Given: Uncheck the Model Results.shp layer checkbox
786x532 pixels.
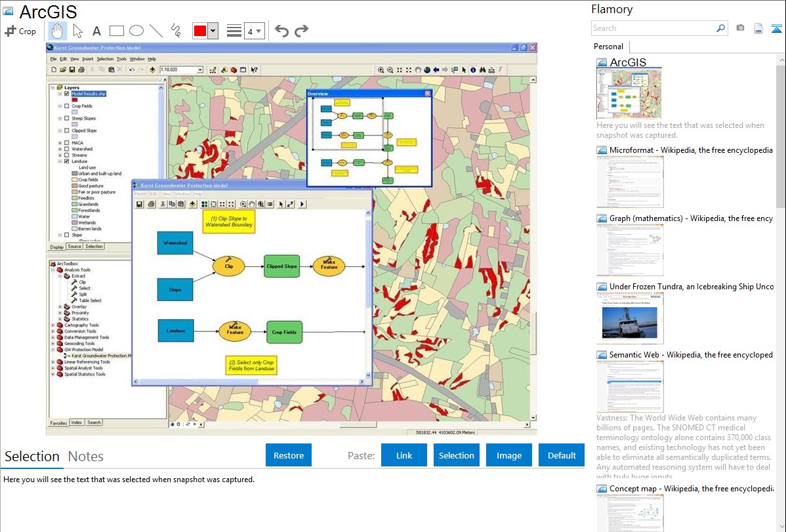Looking at the screenshot, I should (x=67, y=94).
